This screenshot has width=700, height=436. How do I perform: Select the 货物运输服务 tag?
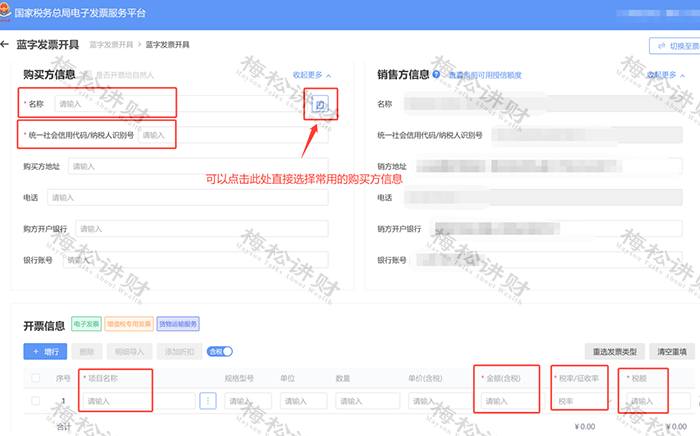coord(178,324)
